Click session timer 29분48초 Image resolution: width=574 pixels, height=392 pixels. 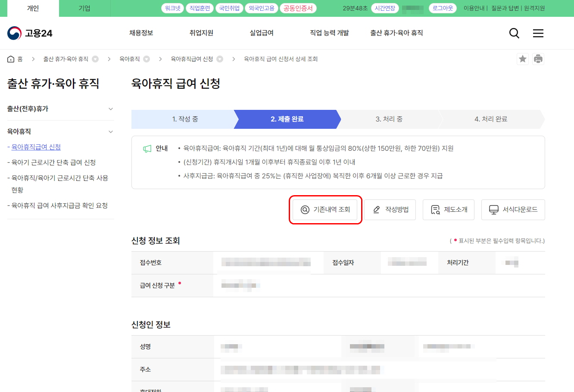click(356, 8)
